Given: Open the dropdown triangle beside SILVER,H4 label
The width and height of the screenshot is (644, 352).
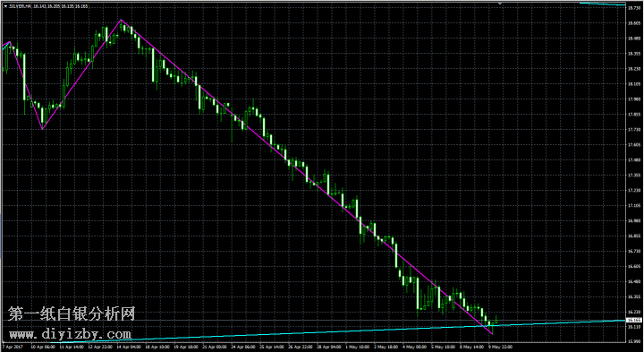Looking at the screenshot, I should tap(5, 6).
